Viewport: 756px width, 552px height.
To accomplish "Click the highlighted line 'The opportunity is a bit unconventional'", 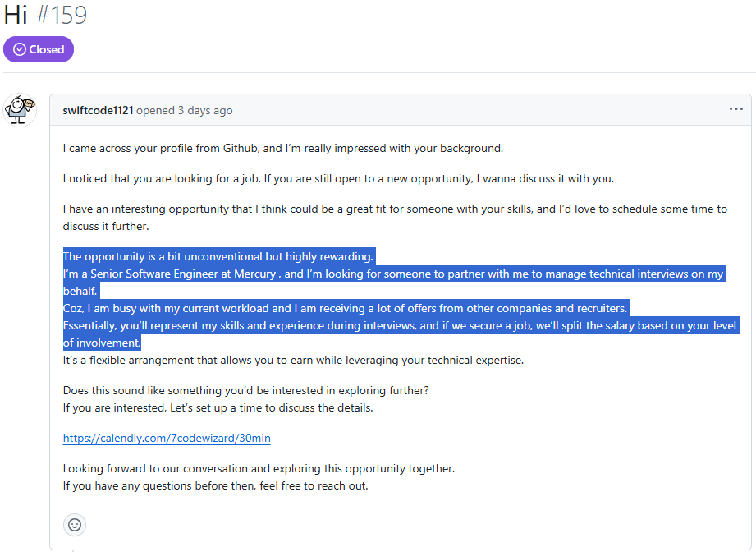I will (x=218, y=257).
